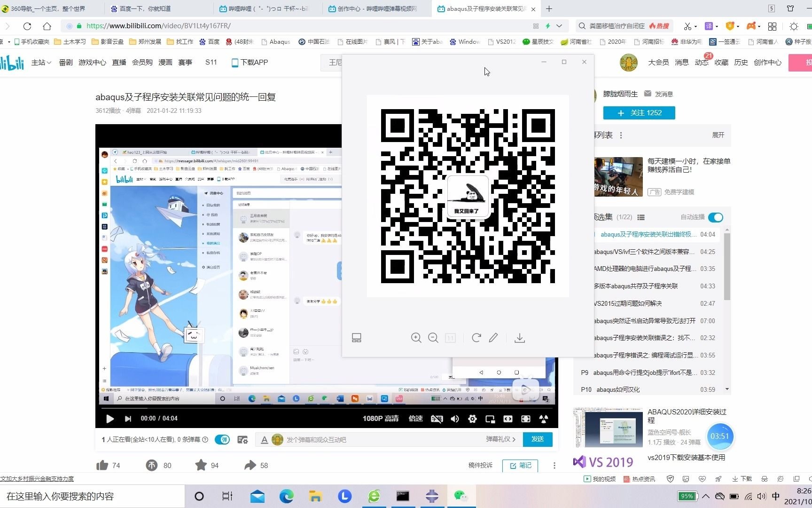812x508 pixels.
Task: Open danmaku settings icon
Action: click(x=242, y=439)
